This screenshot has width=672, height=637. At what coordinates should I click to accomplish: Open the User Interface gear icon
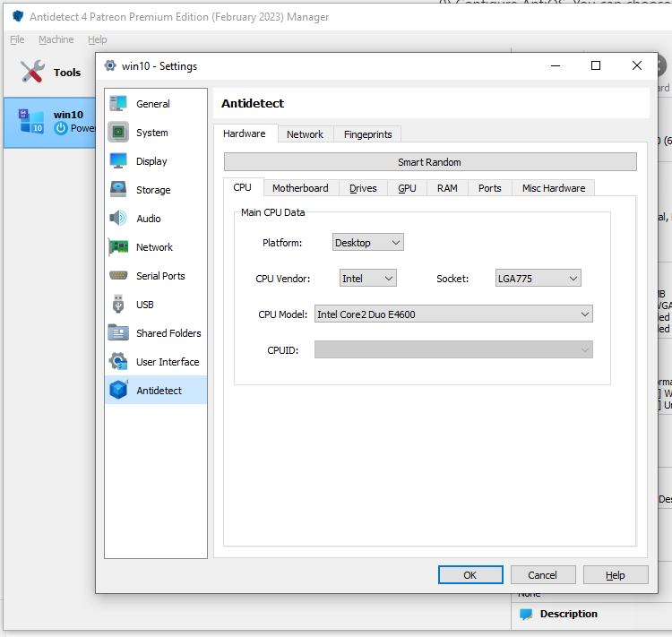[x=118, y=361]
